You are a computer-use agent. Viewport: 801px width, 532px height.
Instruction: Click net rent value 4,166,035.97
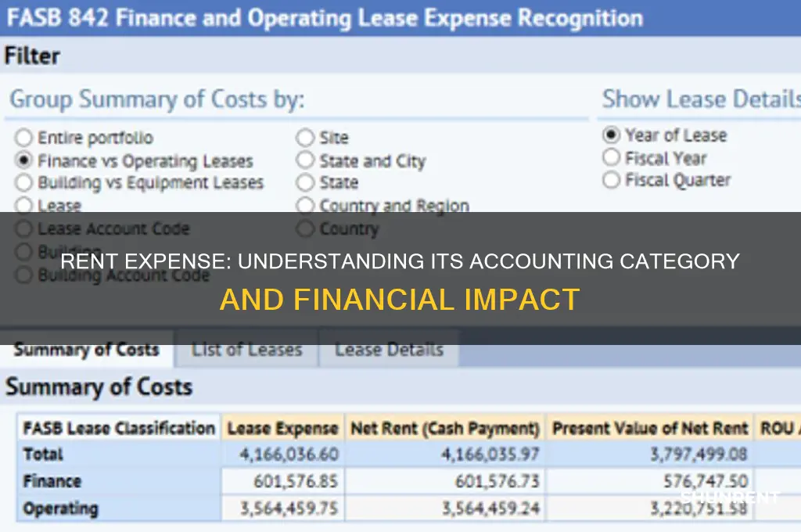click(x=490, y=455)
